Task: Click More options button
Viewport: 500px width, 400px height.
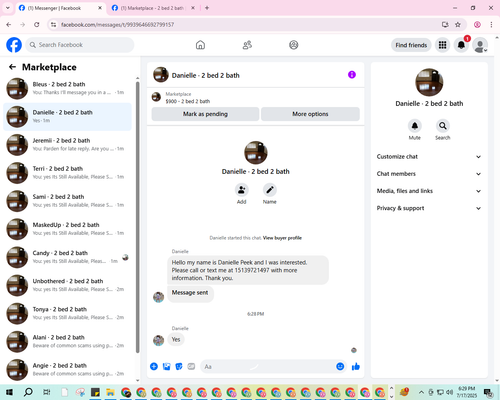Action: click(310, 114)
